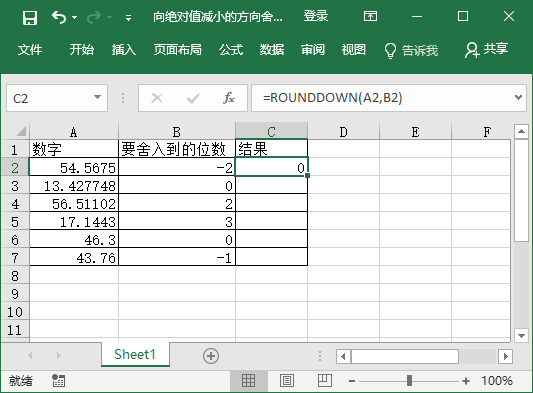Select the Sheet1 tab

[135, 354]
